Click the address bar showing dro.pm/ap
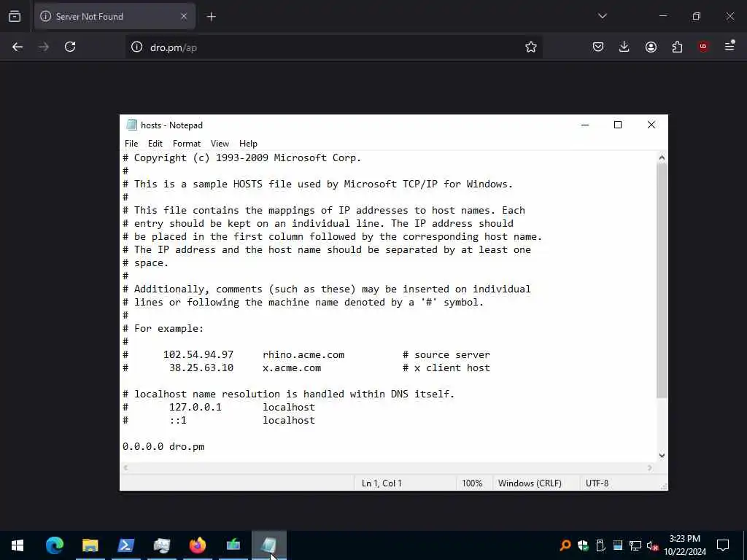Viewport: 747px width, 560px height. click(333, 47)
